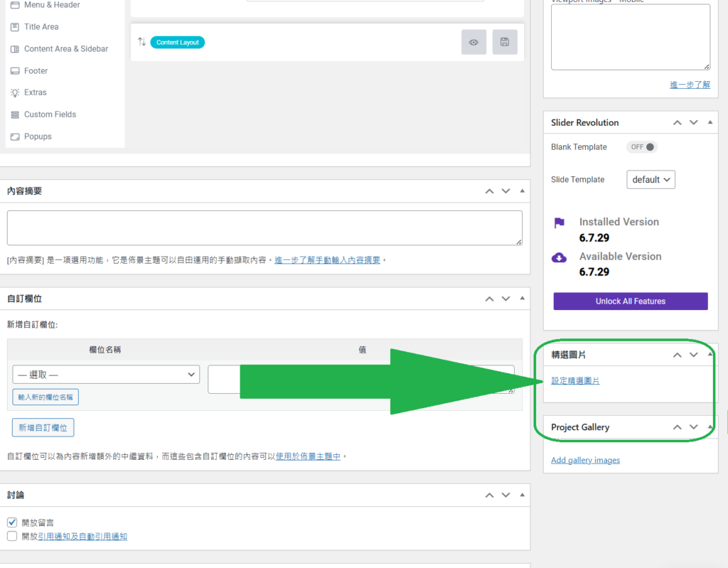Click the save disk icon in Content Layout

tap(505, 43)
